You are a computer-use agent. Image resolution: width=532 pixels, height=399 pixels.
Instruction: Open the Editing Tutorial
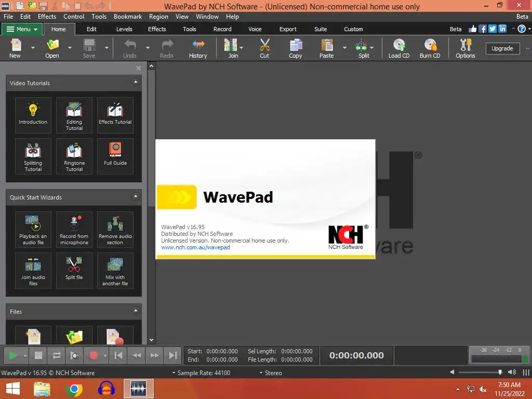[74, 115]
